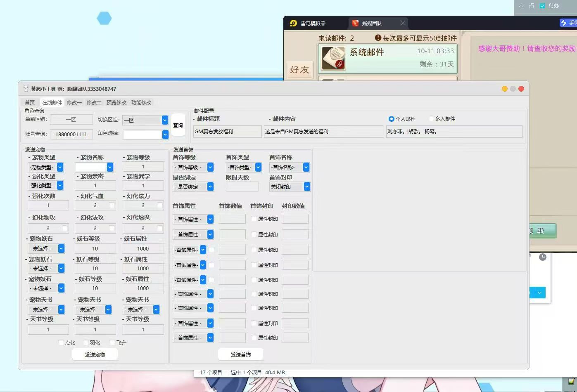Screen dimensions: 577x392
Task: Select the 多人邮件 radio button
Action: pos(432,119)
